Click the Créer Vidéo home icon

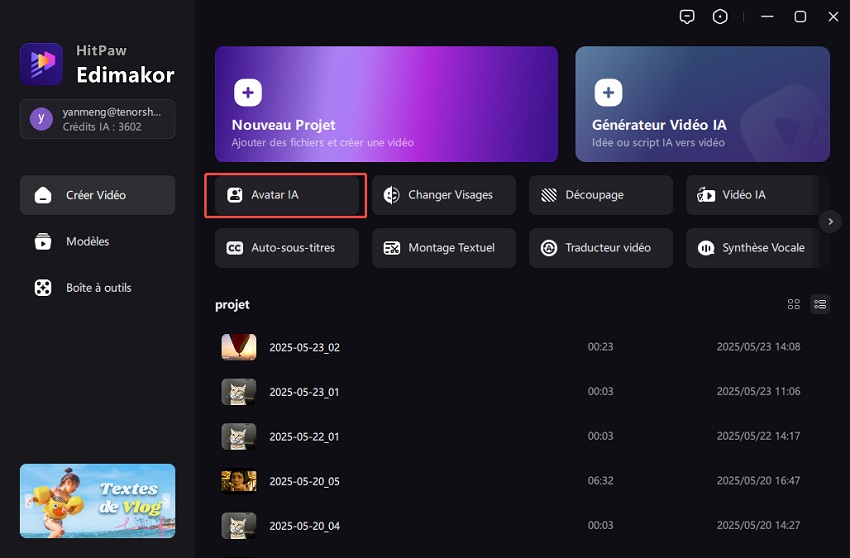pos(43,195)
